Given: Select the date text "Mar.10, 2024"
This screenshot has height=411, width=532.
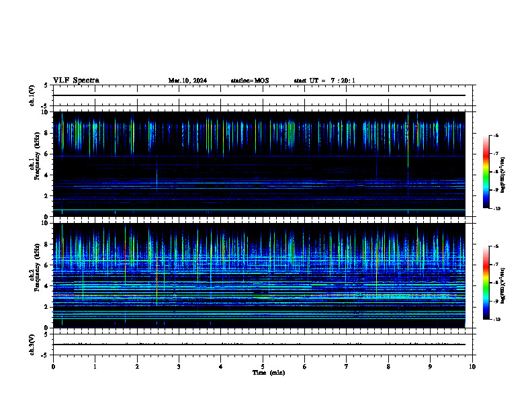Looking at the screenshot, I should point(187,81).
